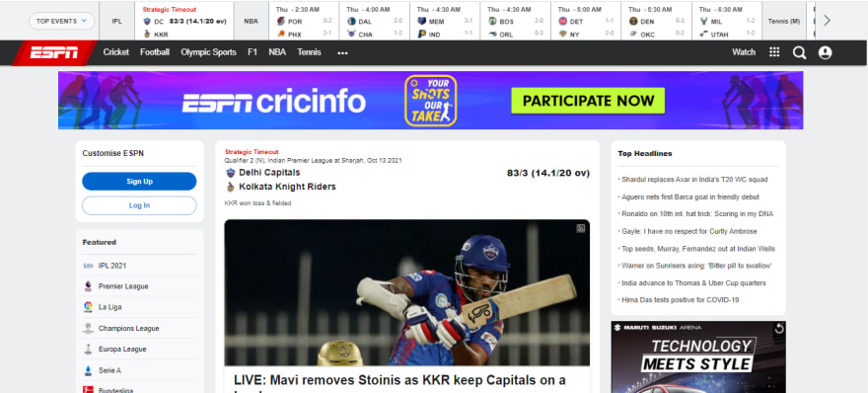
Task: Click Delhi Capitals team name
Action: 269,173
